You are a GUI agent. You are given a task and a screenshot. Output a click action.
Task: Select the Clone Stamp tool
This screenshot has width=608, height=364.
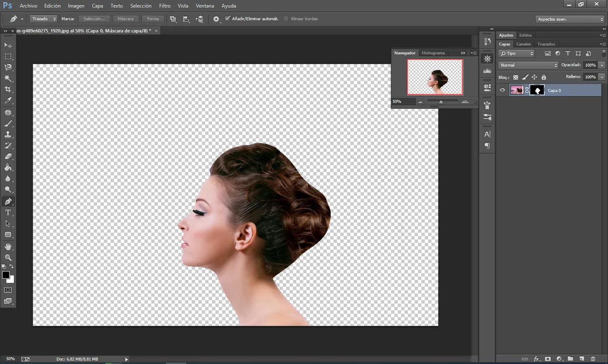8,134
